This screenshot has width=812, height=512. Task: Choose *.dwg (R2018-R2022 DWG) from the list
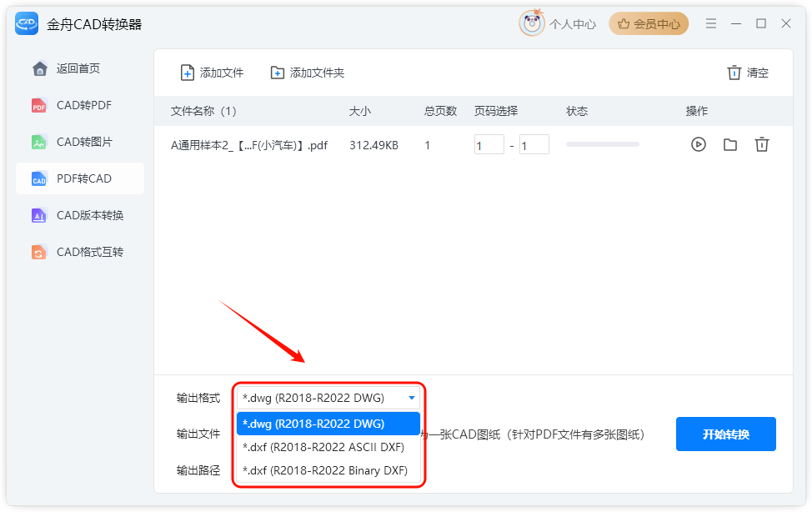tap(328, 424)
